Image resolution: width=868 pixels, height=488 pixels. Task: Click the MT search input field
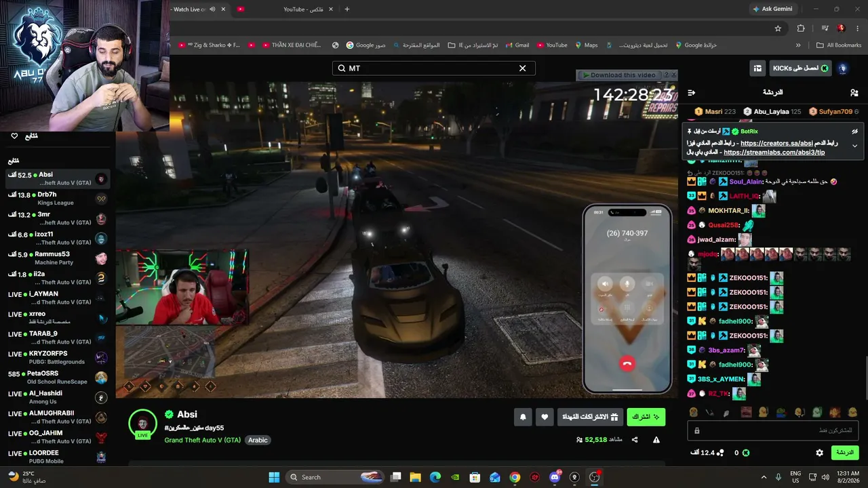[x=433, y=68]
